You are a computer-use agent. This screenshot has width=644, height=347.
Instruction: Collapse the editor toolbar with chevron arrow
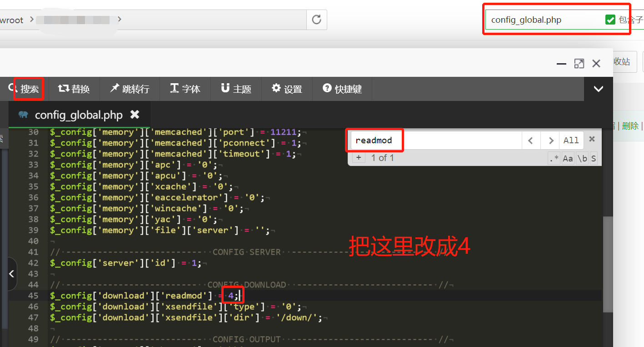pos(599,89)
